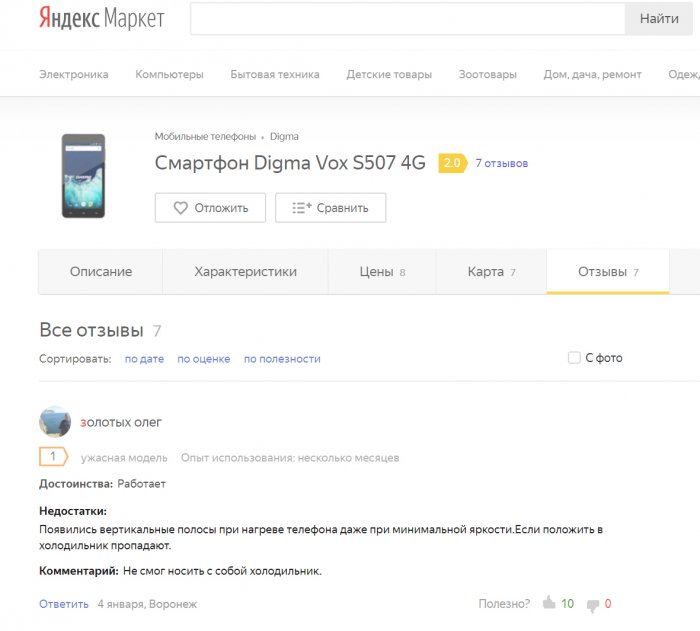Viewport: 700px width, 631px height.
Task: Click inside the search input field
Action: pos(408,18)
